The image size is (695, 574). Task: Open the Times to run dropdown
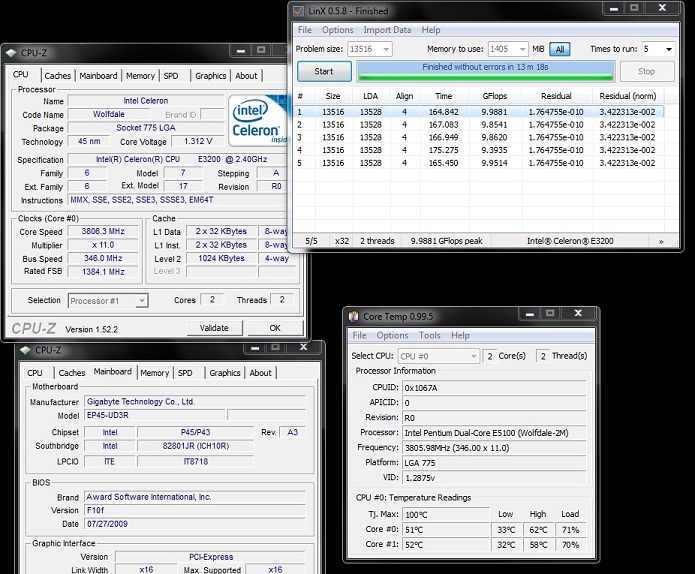coord(668,49)
